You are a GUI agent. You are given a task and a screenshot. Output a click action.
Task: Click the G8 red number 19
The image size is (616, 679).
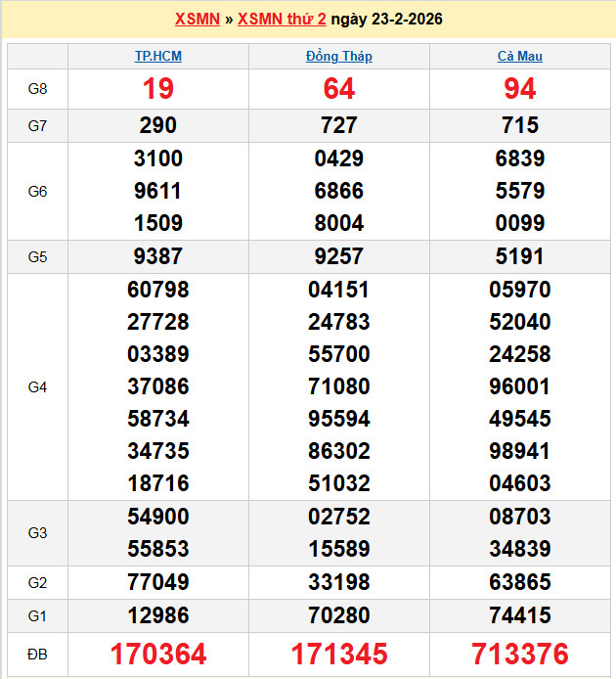(158, 89)
